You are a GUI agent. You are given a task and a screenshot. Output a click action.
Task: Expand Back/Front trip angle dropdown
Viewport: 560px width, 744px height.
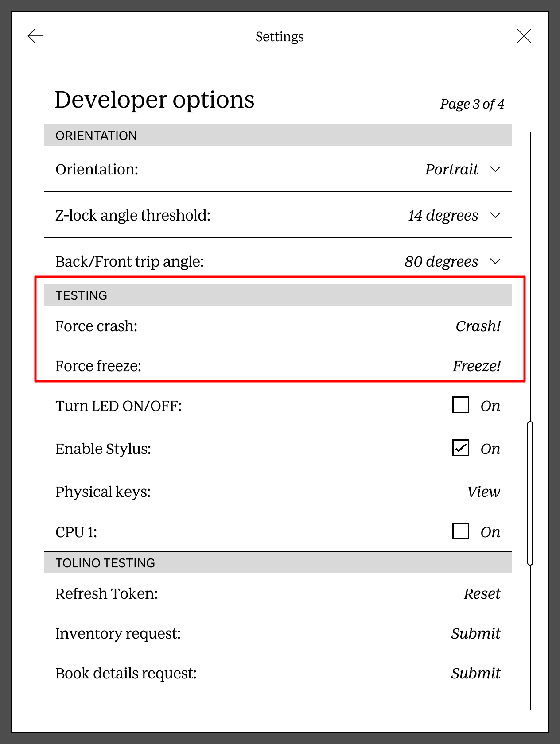(495, 261)
